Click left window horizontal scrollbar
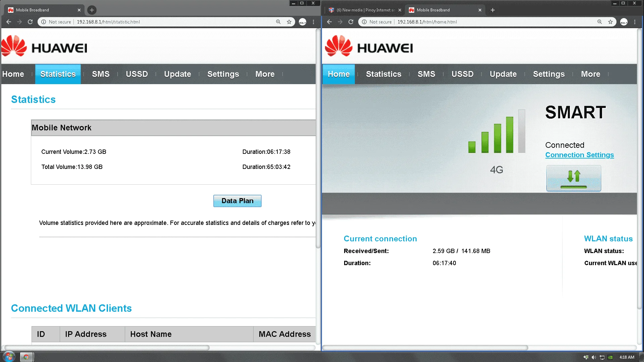 (107, 348)
